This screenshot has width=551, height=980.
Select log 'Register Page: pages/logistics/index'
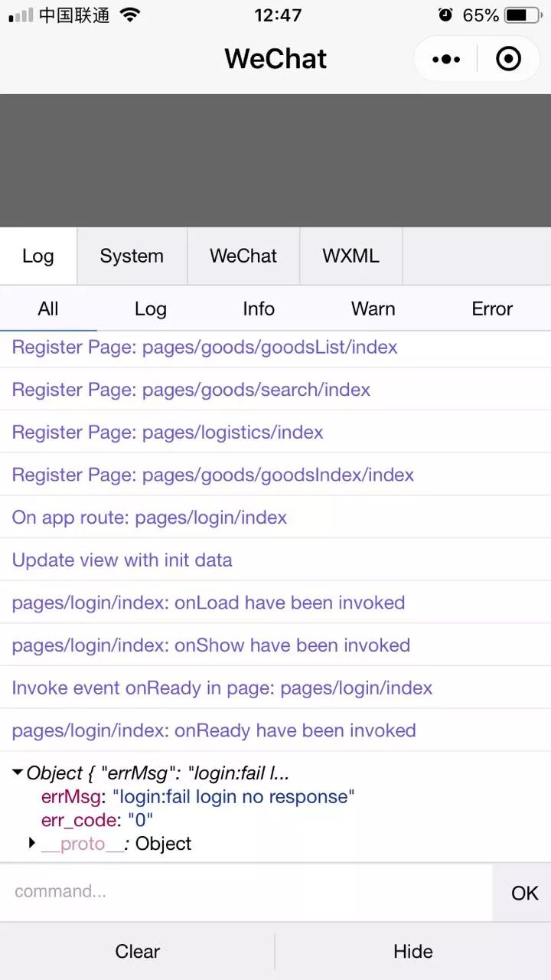point(275,432)
